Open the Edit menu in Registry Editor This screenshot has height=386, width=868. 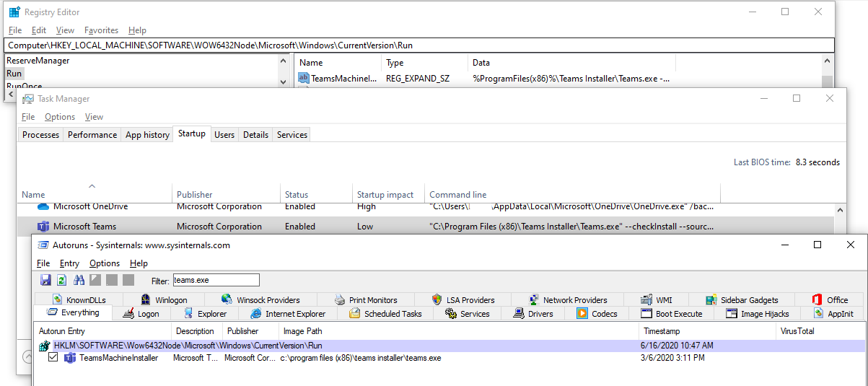[x=39, y=30]
